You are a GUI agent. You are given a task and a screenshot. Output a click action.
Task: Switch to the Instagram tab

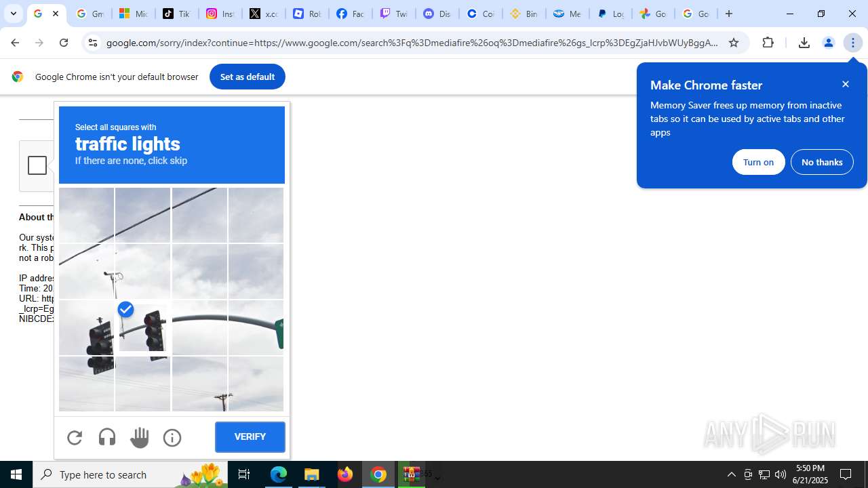[x=220, y=14]
